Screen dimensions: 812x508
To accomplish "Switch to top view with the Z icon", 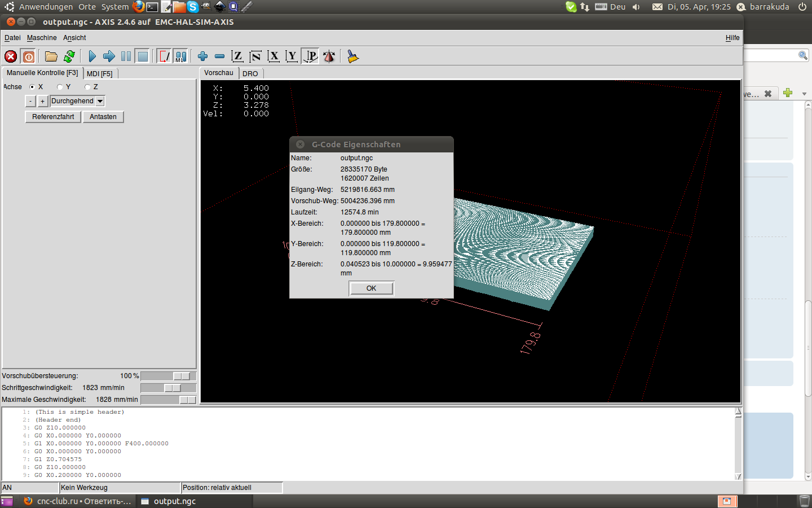I will [237, 56].
